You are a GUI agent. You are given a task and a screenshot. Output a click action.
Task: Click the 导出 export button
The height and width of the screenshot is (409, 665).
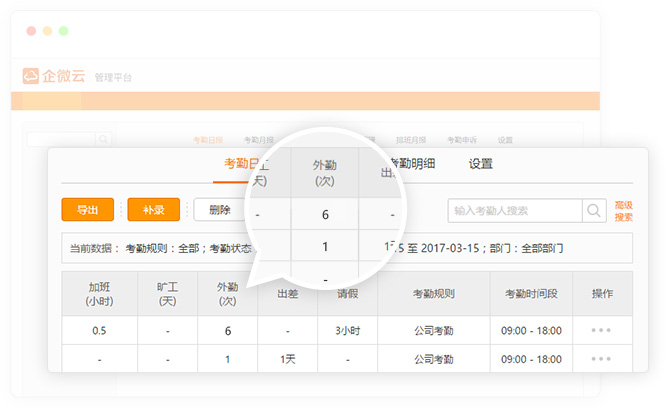pyautogui.click(x=87, y=210)
